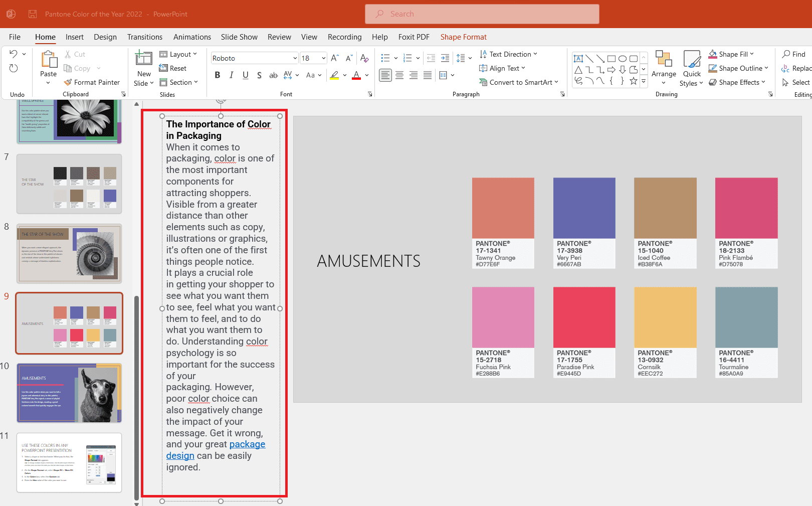Toggle bold formatting
Viewport: 812px width, 506px height.
pos(218,75)
